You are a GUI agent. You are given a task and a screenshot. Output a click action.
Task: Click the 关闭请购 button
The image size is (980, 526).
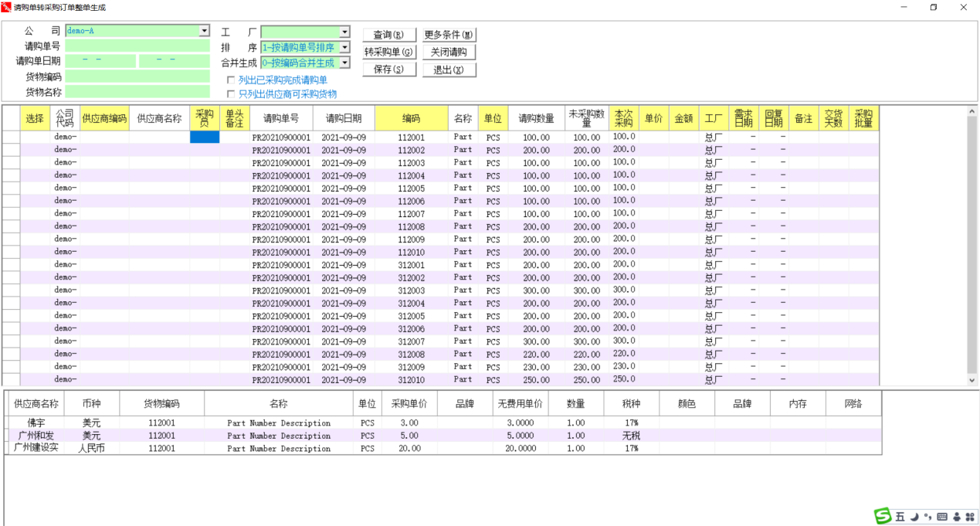[449, 53]
